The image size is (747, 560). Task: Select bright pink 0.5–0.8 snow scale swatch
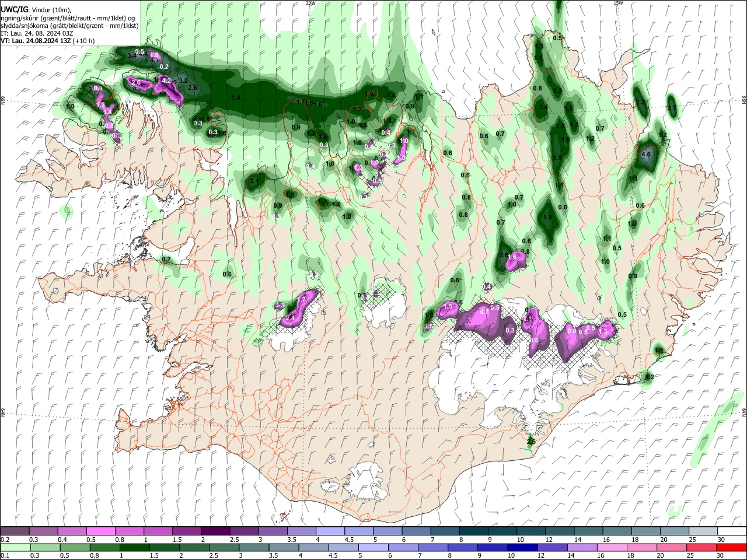(100, 531)
